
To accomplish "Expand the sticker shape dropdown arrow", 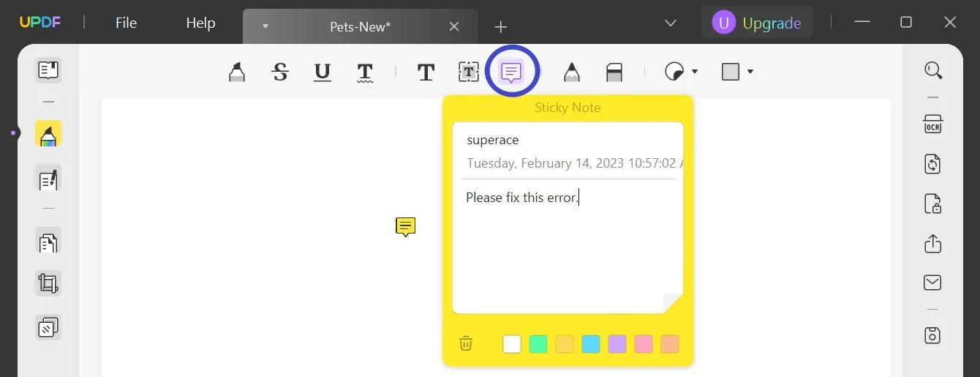I will (x=695, y=72).
